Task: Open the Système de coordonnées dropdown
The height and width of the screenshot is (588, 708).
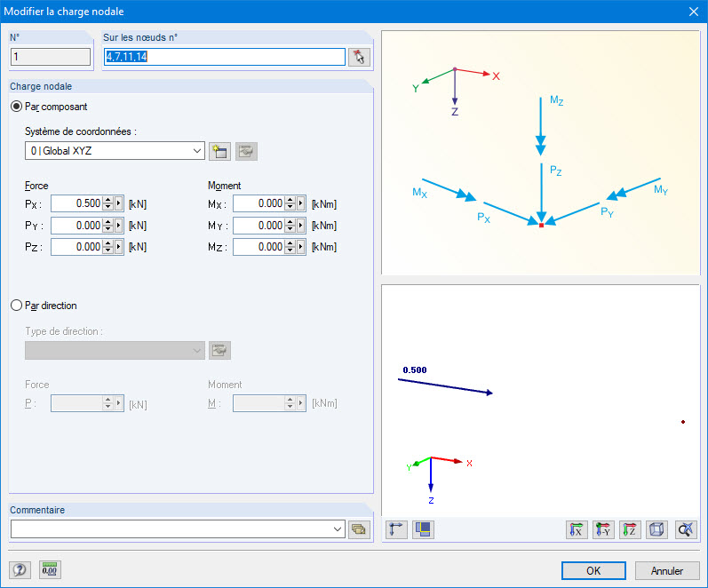Action: point(115,151)
